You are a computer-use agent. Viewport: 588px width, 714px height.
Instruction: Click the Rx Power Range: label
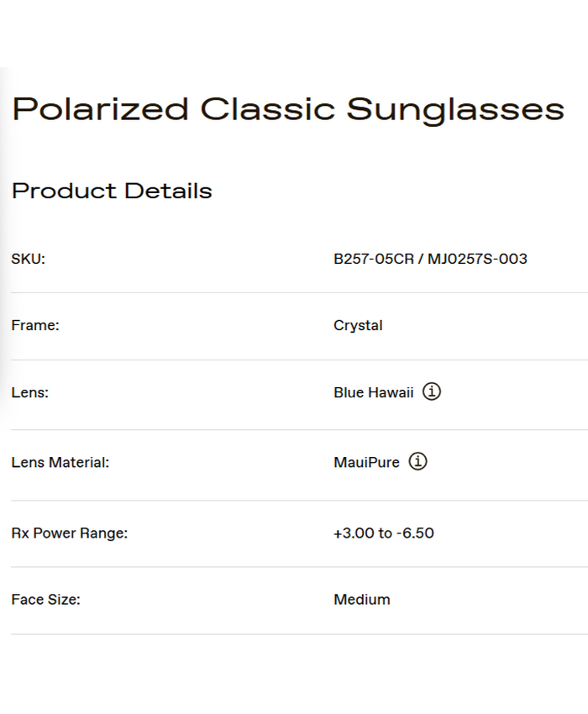coord(70,533)
